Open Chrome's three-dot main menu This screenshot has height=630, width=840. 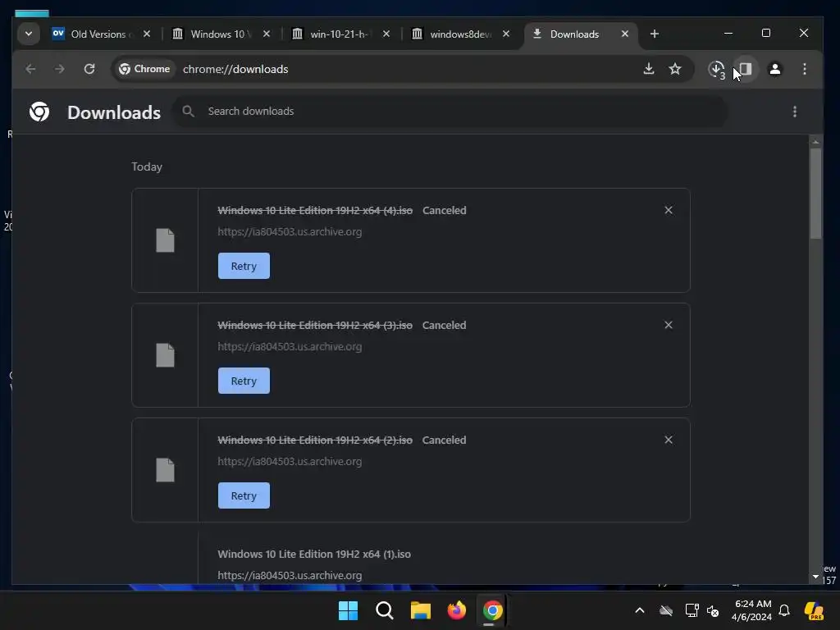coord(804,69)
